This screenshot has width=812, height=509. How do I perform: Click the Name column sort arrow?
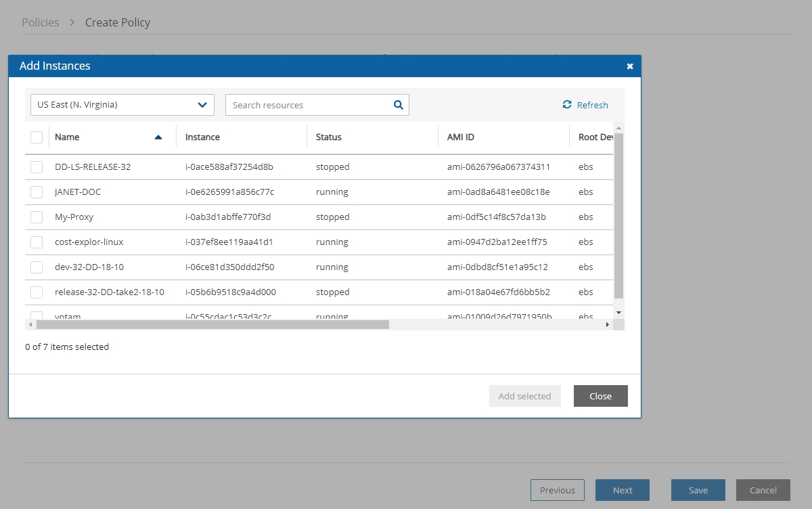point(158,137)
